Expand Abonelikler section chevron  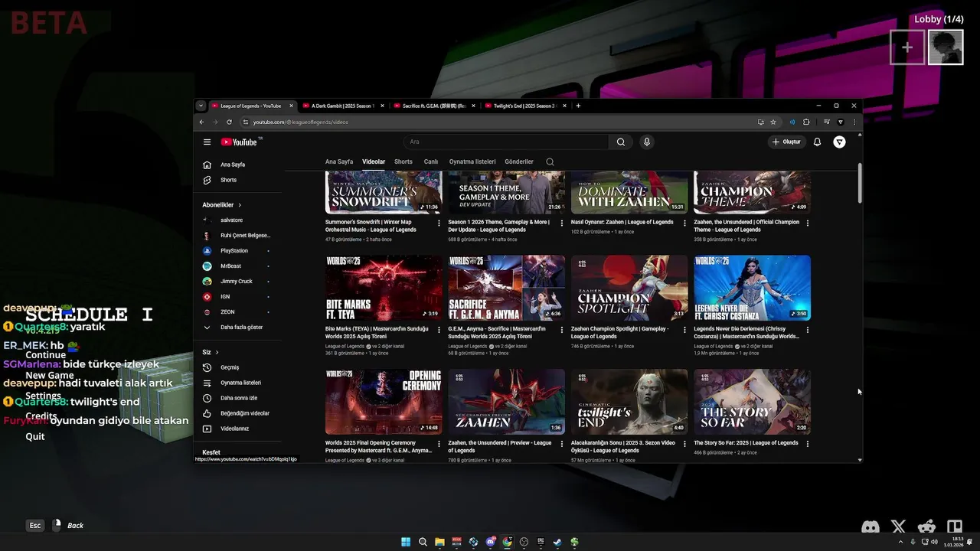240,205
